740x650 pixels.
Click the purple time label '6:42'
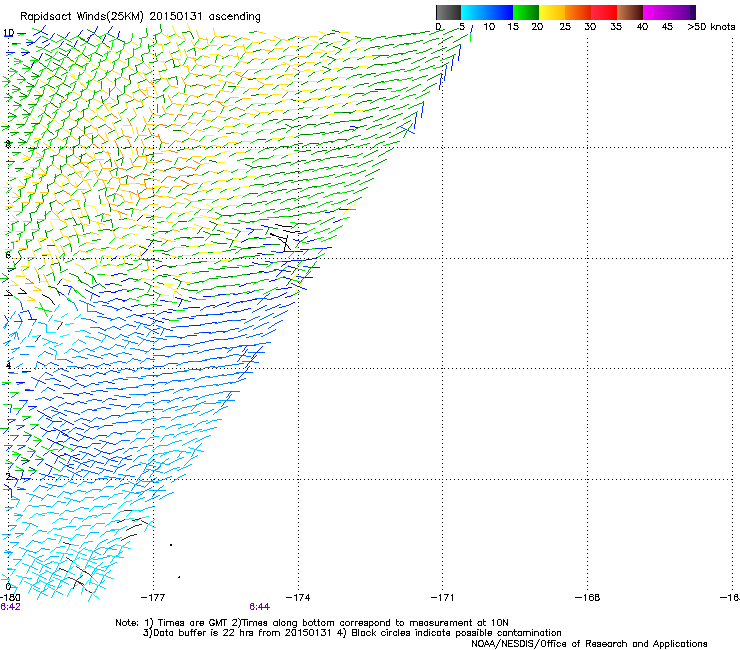pyautogui.click(x=10, y=607)
